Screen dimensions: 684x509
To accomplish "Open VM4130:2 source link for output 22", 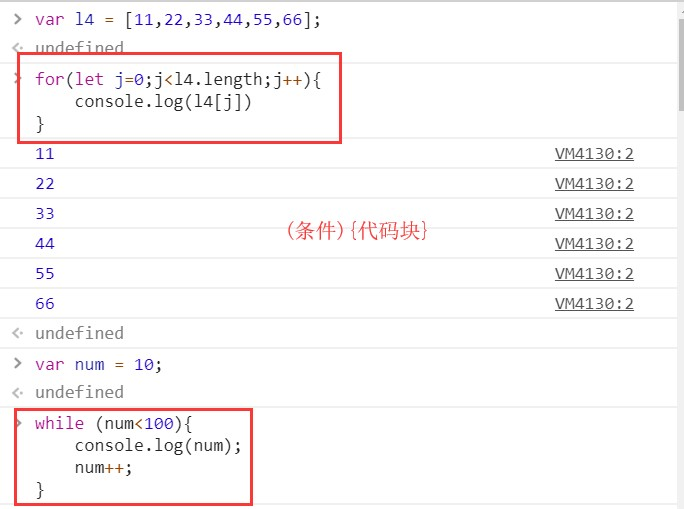I will [x=594, y=184].
